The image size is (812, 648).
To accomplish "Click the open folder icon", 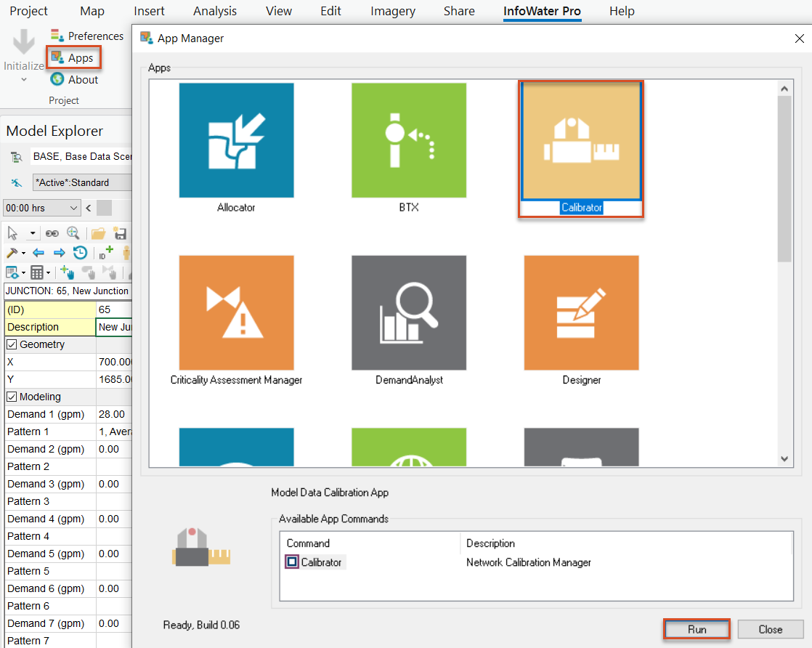I will click(x=98, y=234).
